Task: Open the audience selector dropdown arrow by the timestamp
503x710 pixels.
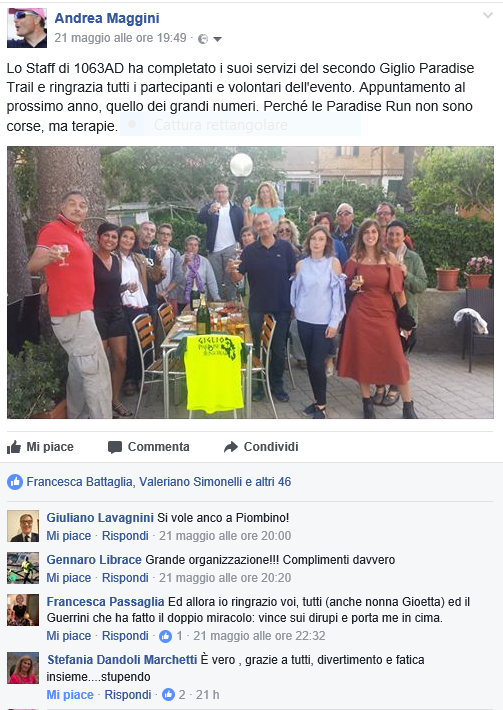Action: click(217, 39)
